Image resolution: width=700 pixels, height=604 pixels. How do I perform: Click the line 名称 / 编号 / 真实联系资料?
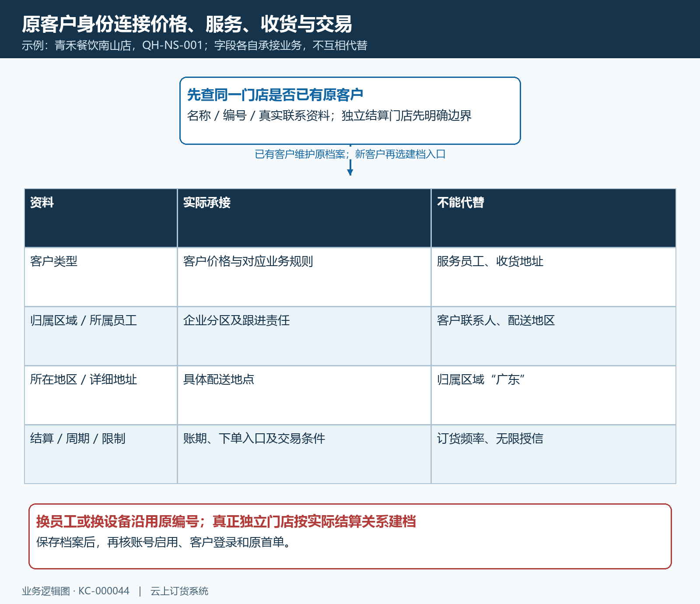[329, 116]
